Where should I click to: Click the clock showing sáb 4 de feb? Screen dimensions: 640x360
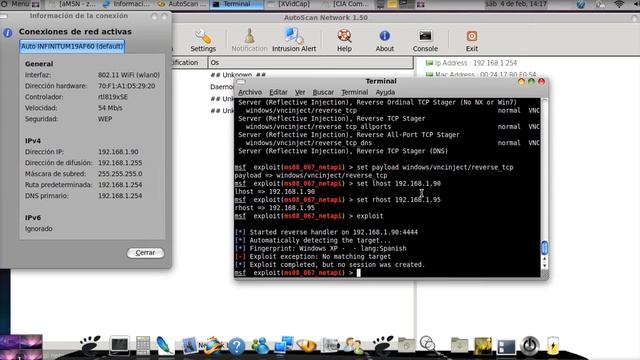tap(516, 4)
